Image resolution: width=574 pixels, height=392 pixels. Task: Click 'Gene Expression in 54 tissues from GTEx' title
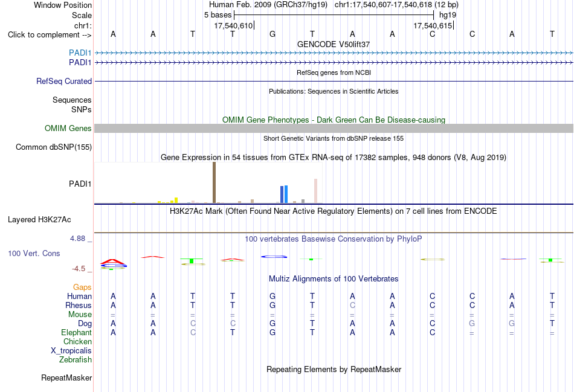334,158
